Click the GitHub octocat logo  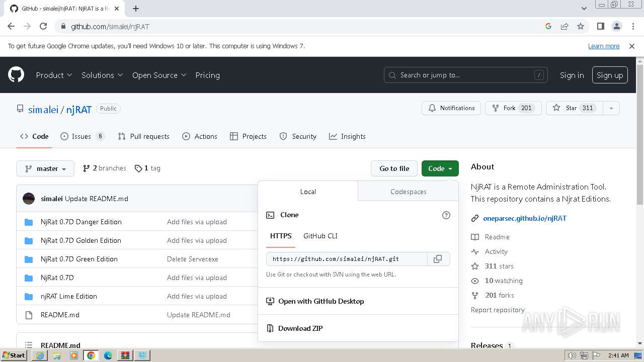point(16,75)
